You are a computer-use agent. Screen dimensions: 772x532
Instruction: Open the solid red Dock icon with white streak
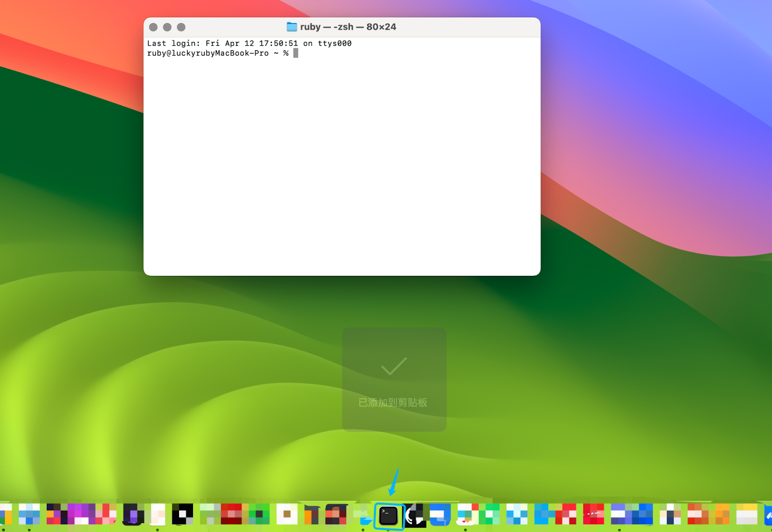click(x=593, y=514)
